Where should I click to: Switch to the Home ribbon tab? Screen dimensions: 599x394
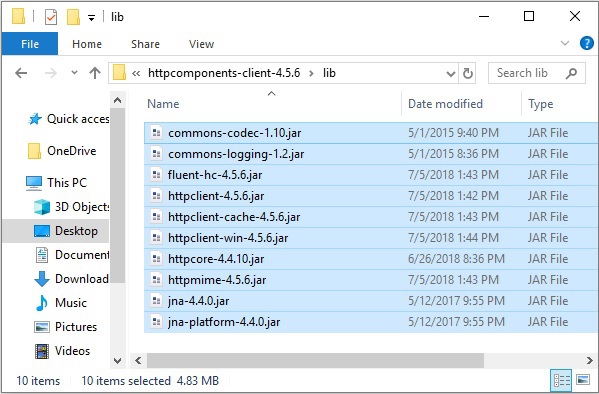tap(87, 44)
